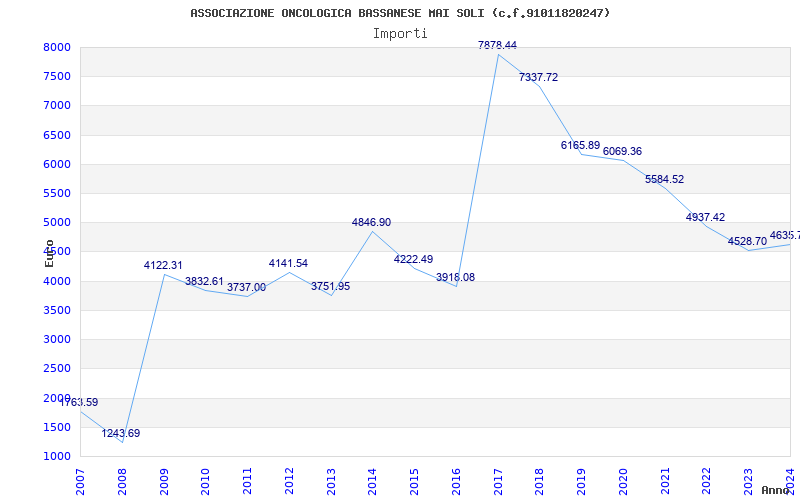Click y-axis value 6000

pyautogui.click(x=57, y=164)
